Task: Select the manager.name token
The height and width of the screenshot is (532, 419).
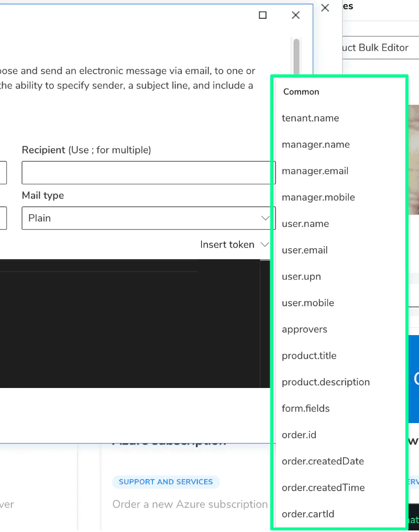Action: pos(315,145)
